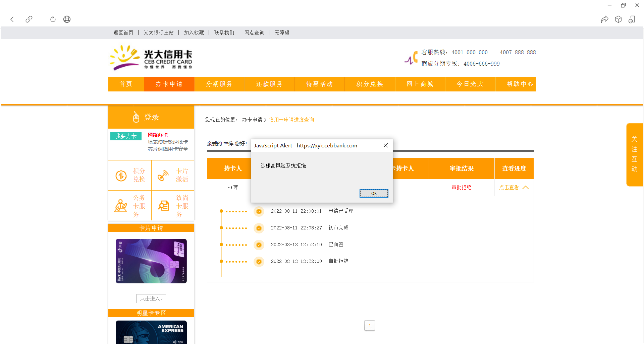The width and height of the screenshot is (644, 345).
Task: Click the CEB Credit Card logo
Action: [x=151, y=58]
